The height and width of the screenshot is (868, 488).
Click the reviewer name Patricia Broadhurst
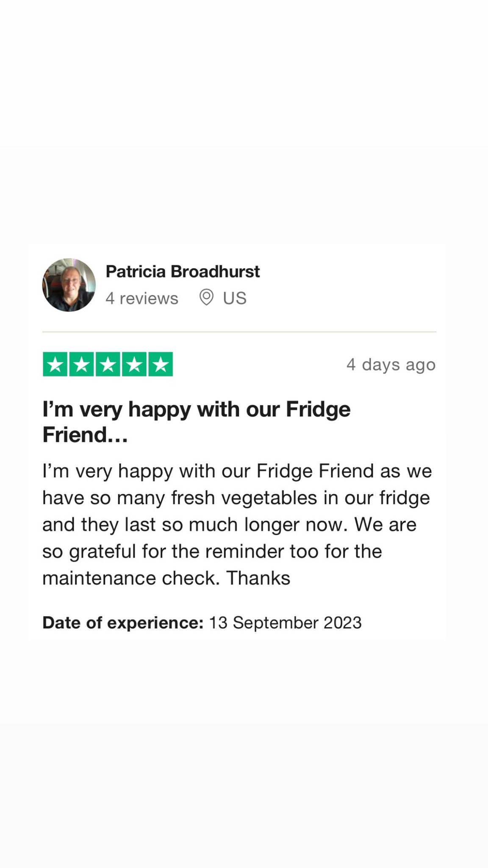click(x=183, y=272)
